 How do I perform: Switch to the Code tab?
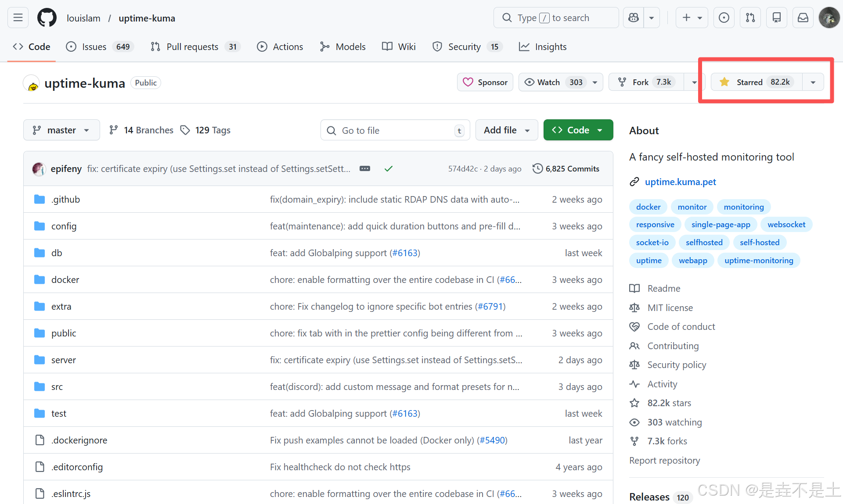(x=32, y=46)
